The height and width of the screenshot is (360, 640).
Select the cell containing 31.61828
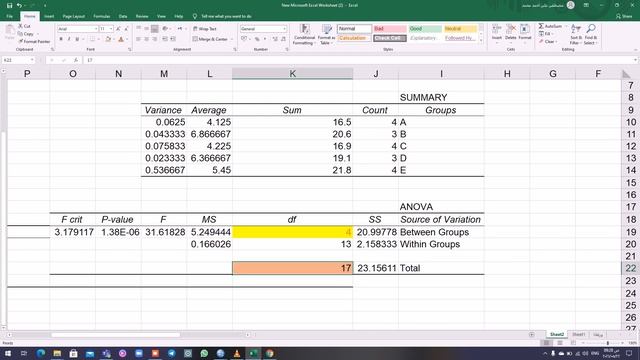coord(164,232)
